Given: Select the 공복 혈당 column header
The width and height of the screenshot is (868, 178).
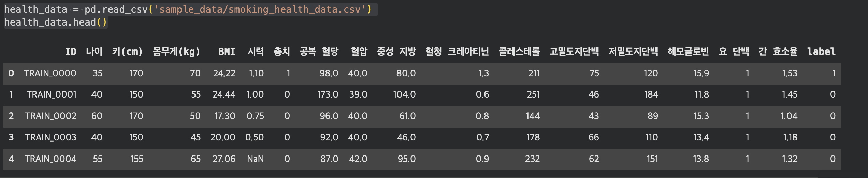Looking at the screenshot, I should tap(319, 51).
